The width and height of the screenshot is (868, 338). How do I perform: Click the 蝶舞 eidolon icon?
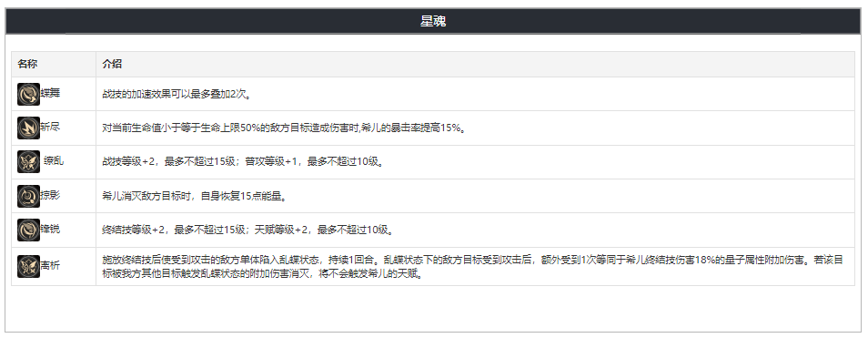pos(28,94)
